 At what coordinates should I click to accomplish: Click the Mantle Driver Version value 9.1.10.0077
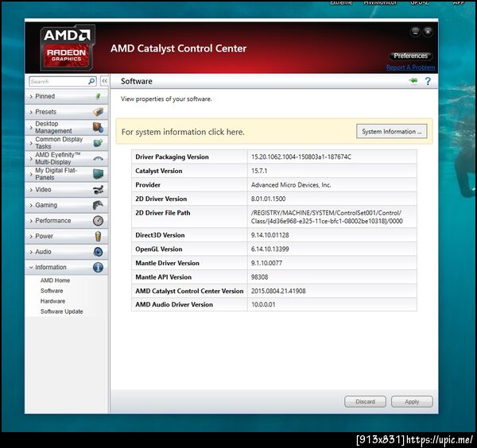click(266, 263)
